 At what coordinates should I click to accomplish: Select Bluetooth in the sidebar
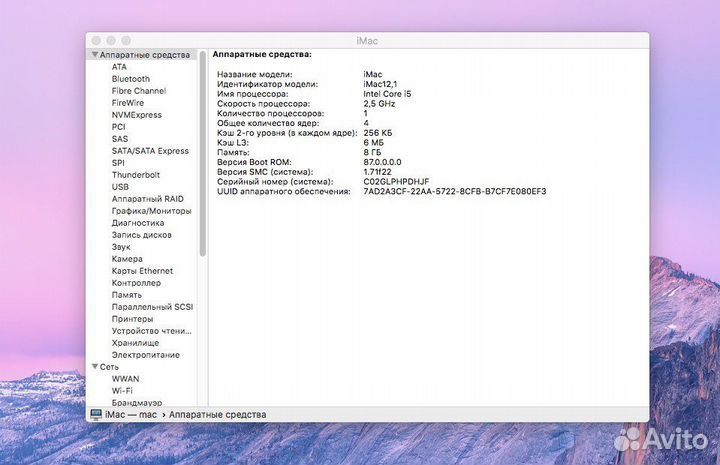[x=131, y=79]
